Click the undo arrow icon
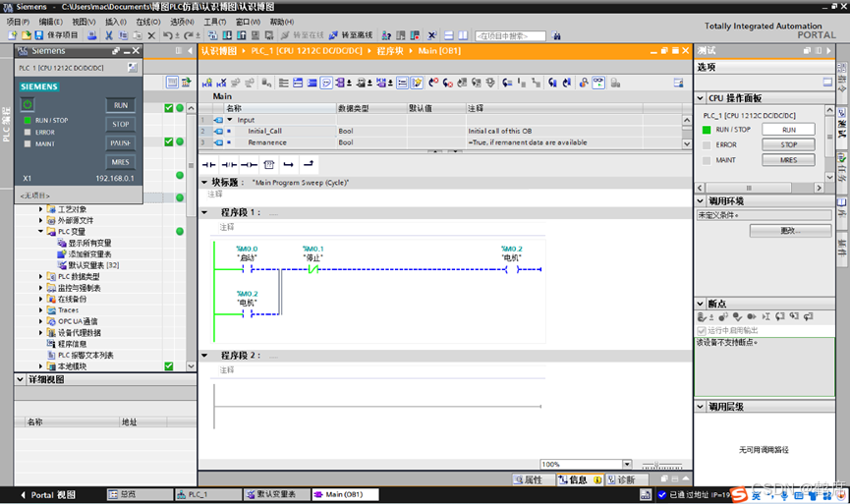The width and height of the screenshot is (850, 504). coord(167,35)
